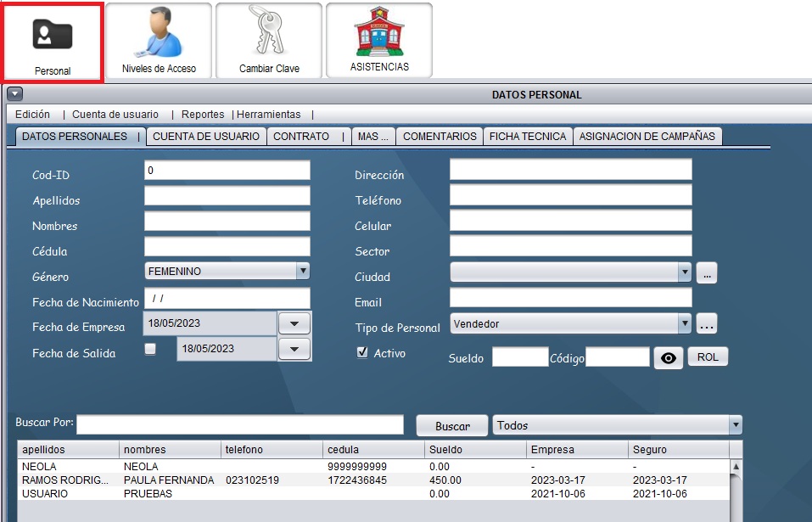
Task: Click the ellipsis button next to Ciudad
Action: [x=707, y=273]
